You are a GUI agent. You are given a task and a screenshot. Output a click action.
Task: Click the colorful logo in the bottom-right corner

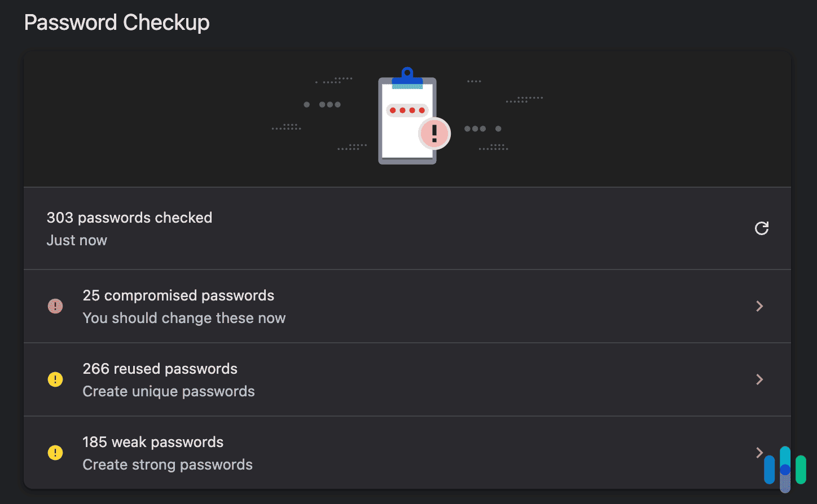coord(786,469)
